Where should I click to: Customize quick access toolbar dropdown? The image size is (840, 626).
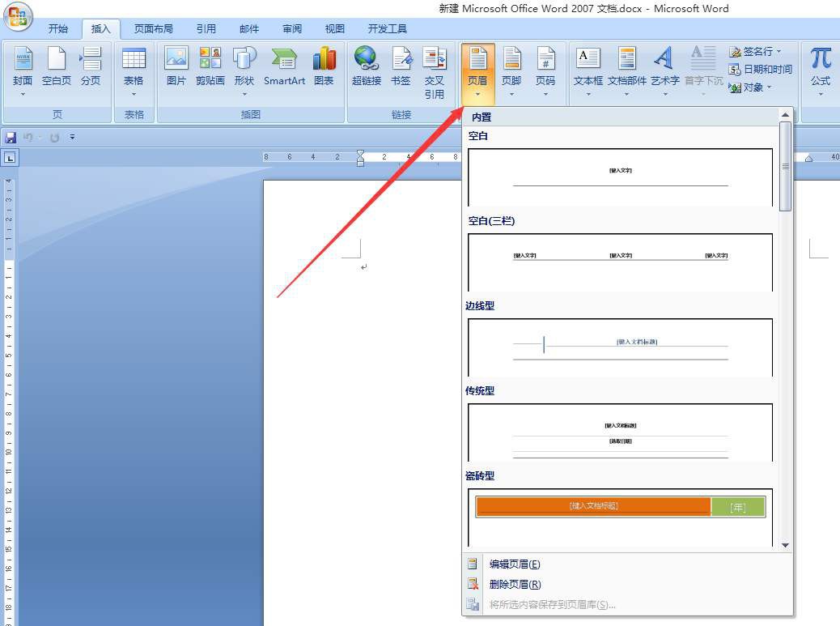72,138
